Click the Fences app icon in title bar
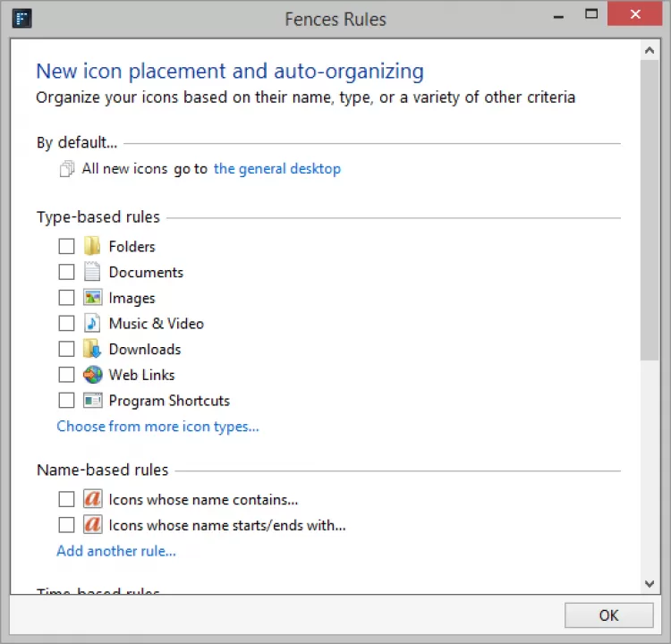 click(x=24, y=18)
